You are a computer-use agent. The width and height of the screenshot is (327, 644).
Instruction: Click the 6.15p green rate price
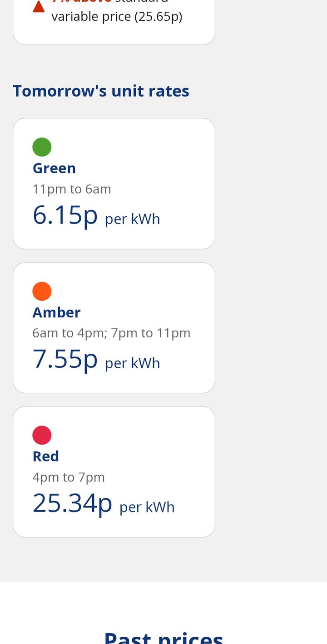[65, 215]
